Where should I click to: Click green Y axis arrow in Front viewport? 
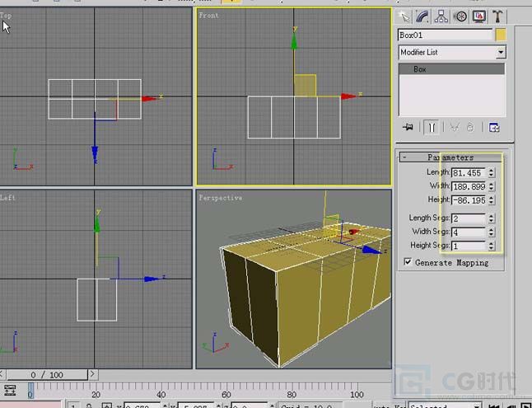pos(294,40)
